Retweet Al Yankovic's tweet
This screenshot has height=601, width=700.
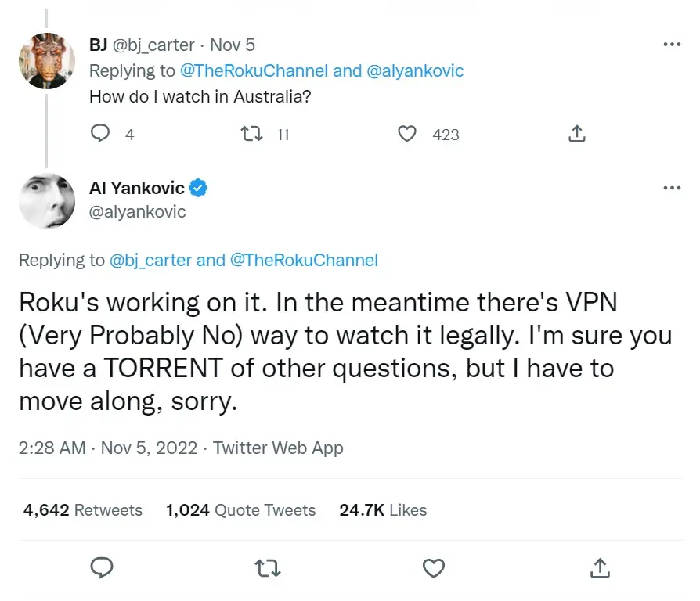[x=268, y=568]
